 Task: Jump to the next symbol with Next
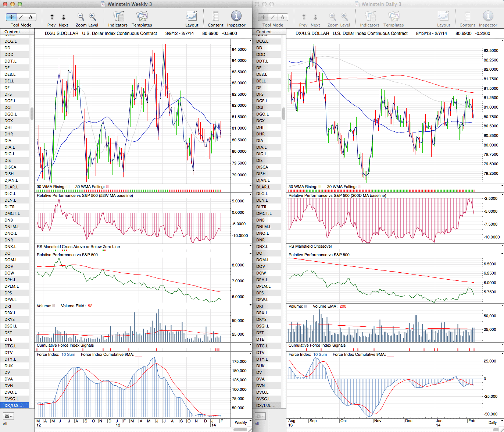coord(64,17)
